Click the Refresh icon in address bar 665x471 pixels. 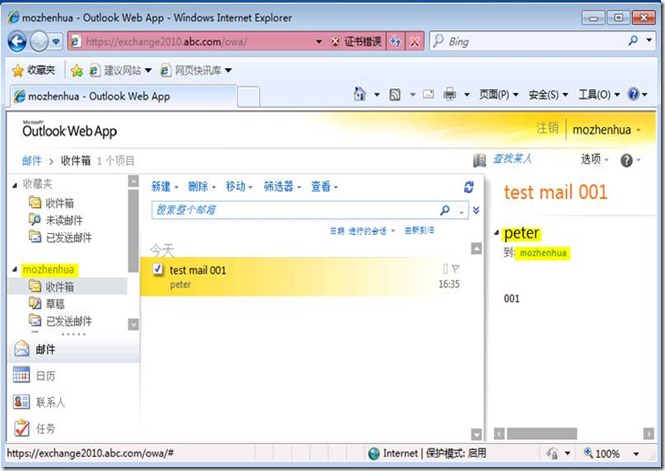(x=395, y=42)
